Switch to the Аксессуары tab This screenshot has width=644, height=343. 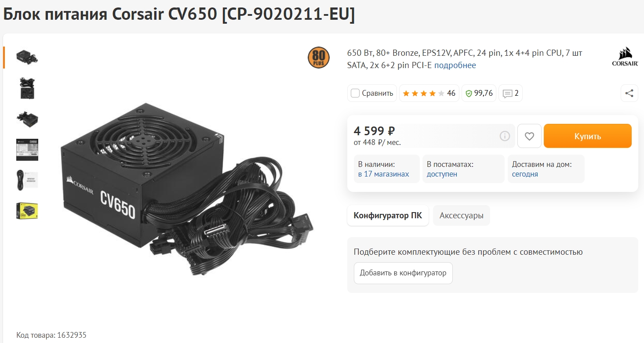462,216
